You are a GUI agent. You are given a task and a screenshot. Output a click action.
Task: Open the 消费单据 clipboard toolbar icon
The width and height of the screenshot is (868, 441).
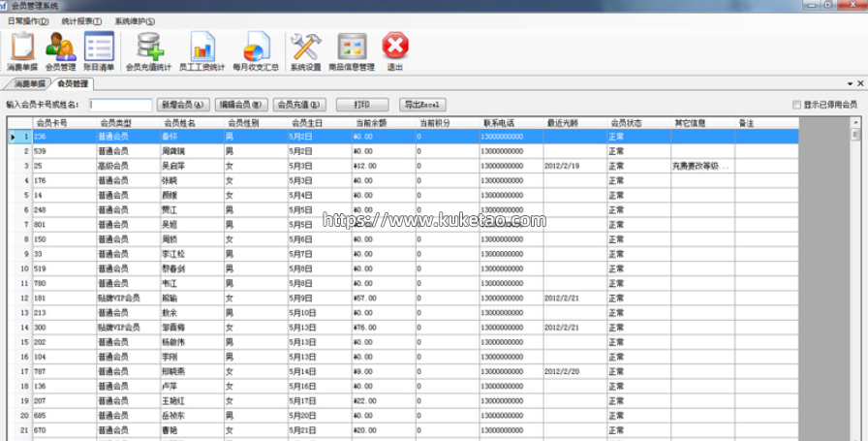click(21, 47)
